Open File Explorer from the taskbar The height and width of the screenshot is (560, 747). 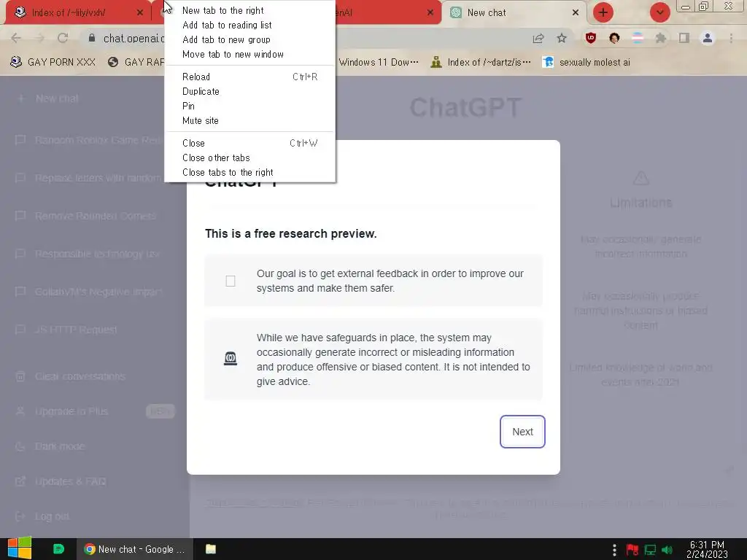(211, 549)
